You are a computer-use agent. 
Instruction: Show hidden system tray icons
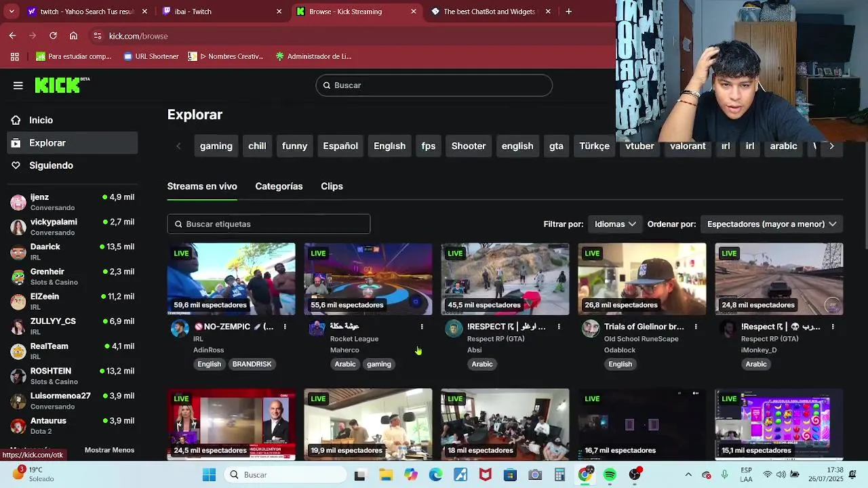click(688, 475)
